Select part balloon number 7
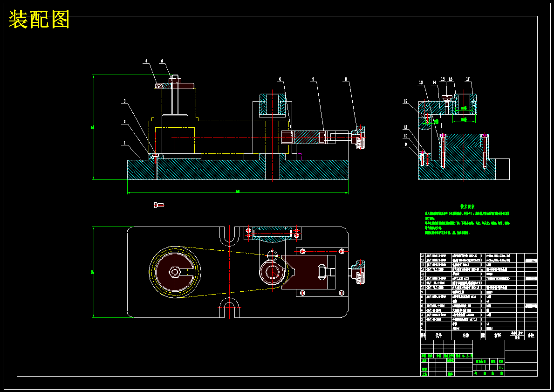 313,80
